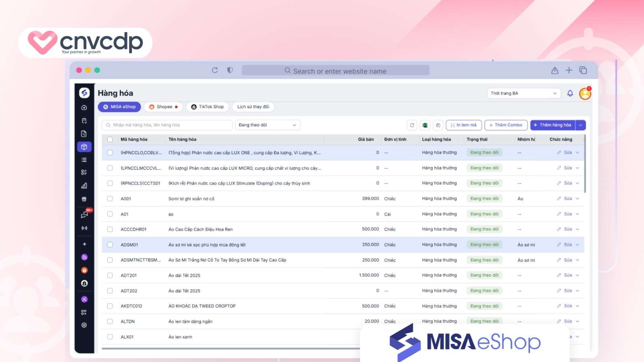Image resolution: width=644 pixels, height=362 pixels.
Task: Click the browser page reload icon
Action: click(215, 70)
